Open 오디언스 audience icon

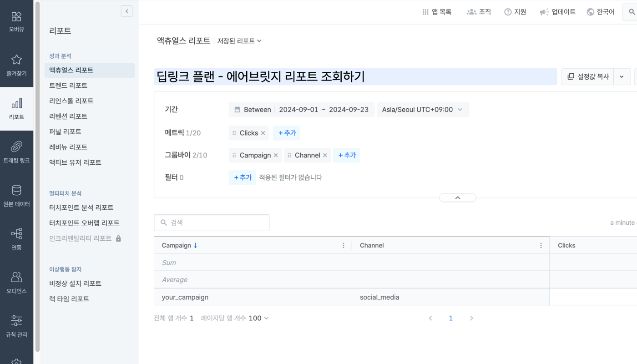(x=16, y=277)
